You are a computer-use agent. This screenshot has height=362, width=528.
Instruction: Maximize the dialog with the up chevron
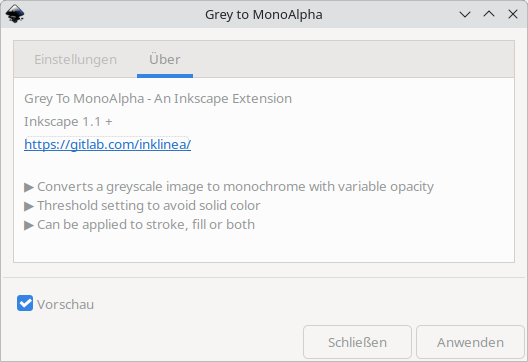pos(489,14)
